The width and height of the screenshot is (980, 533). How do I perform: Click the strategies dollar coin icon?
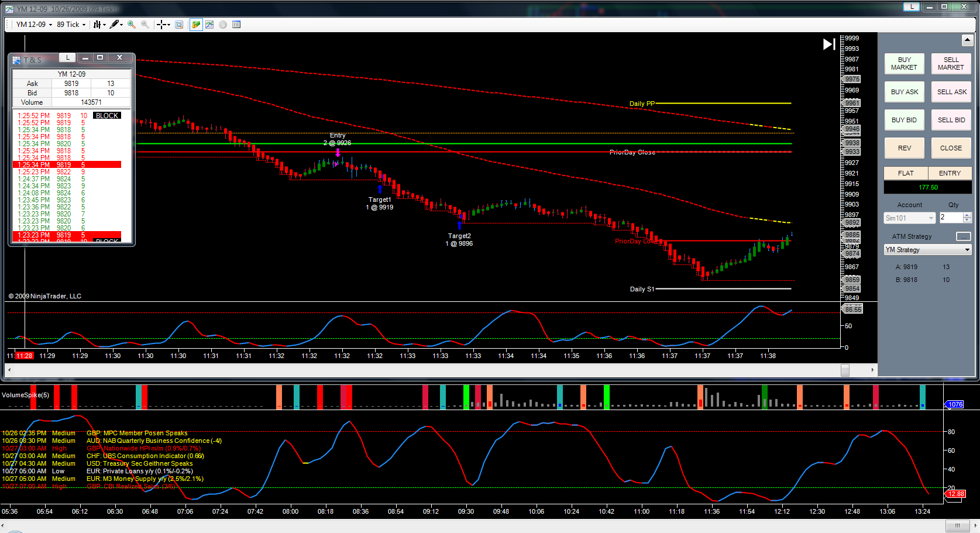tap(223, 25)
